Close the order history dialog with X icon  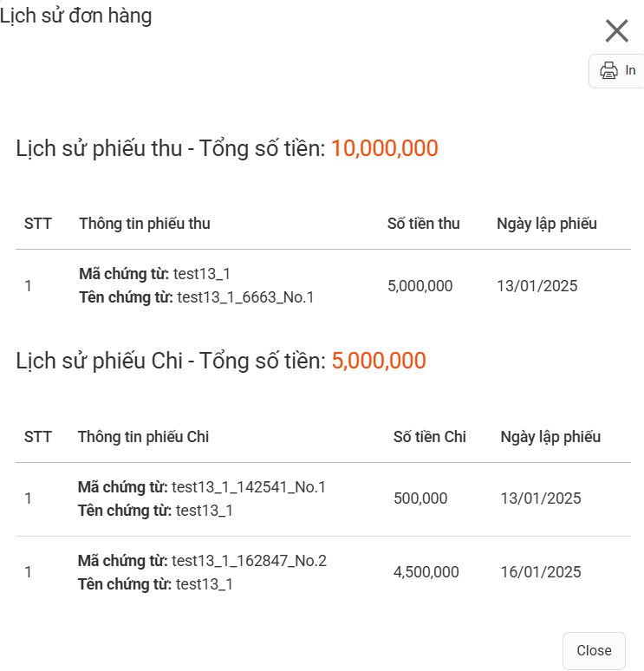pos(616,31)
